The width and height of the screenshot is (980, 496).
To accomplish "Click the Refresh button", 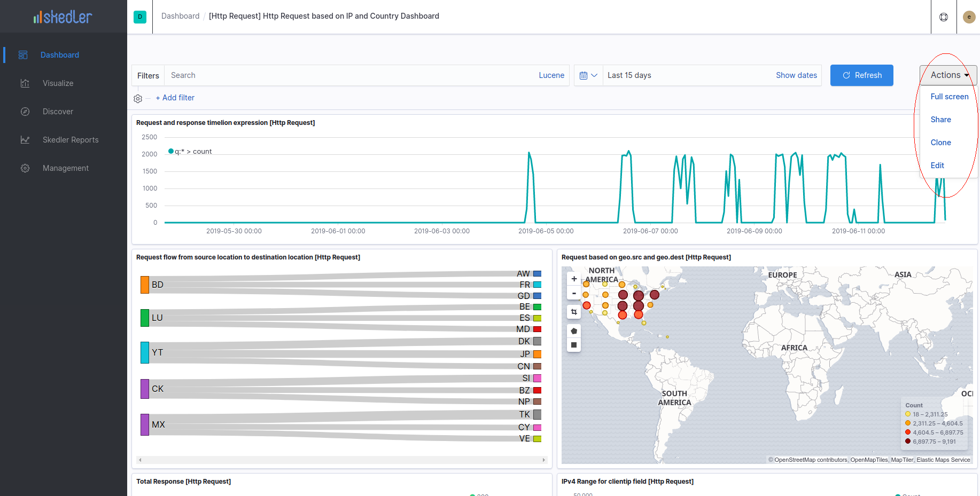I will tap(861, 75).
